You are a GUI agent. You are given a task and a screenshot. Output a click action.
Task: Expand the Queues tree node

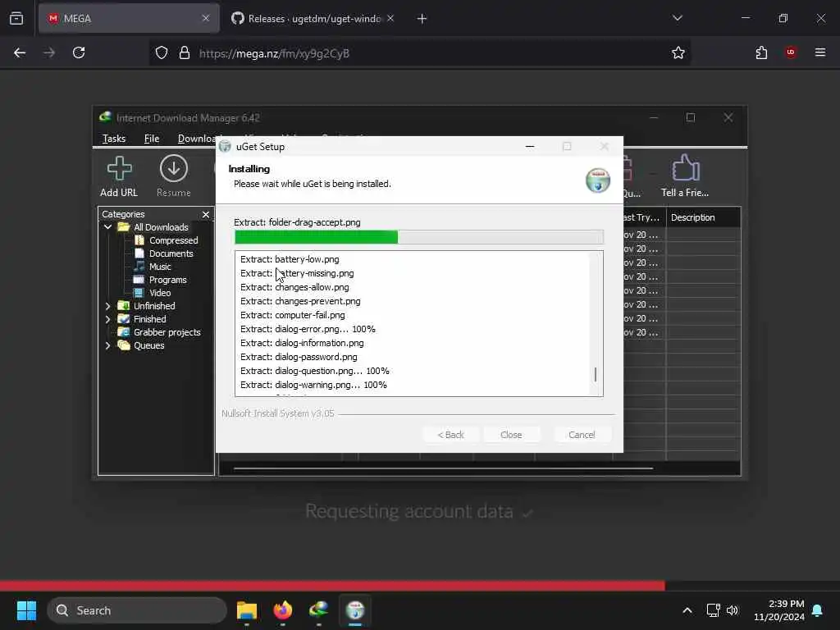click(107, 345)
